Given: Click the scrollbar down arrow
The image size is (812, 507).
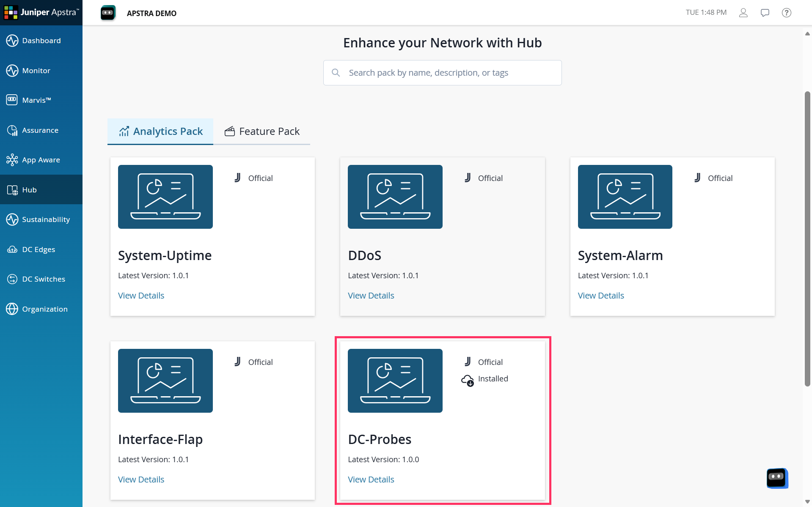Looking at the screenshot, I should pyautogui.click(x=807, y=502).
